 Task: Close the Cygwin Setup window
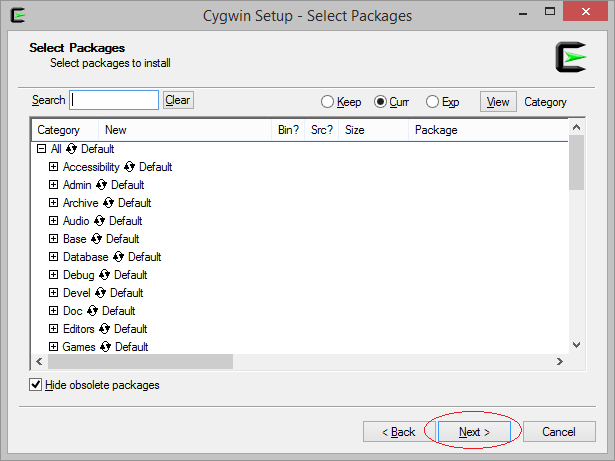[586, 12]
